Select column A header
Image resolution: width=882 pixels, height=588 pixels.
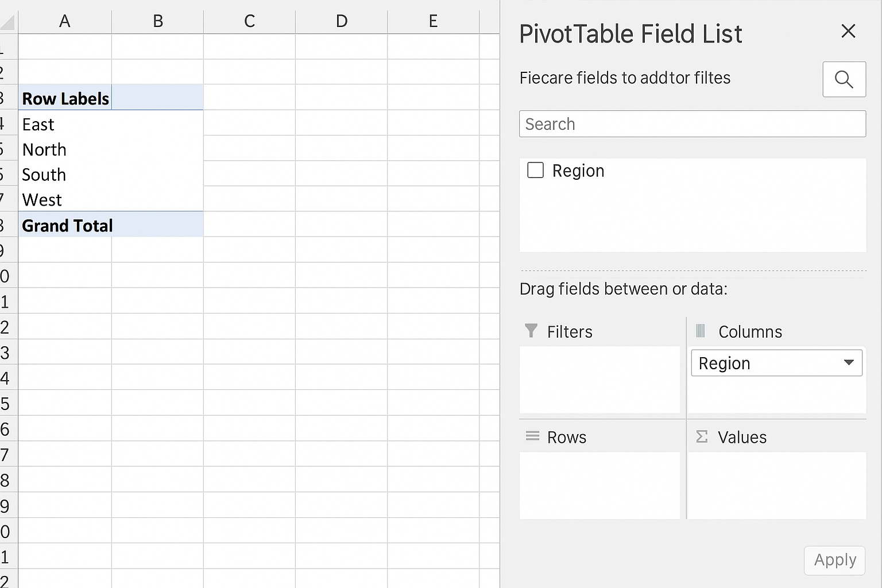65,21
